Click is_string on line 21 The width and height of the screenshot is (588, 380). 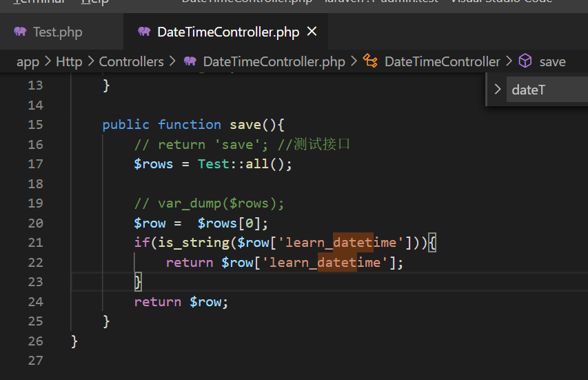point(194,243)
